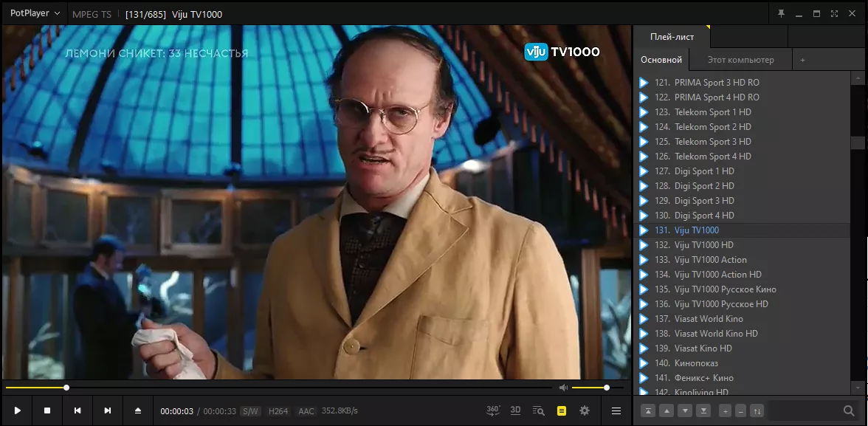Click on the playback seek bar
Viewport: 868px width, 426px height.
click(278, 388)
